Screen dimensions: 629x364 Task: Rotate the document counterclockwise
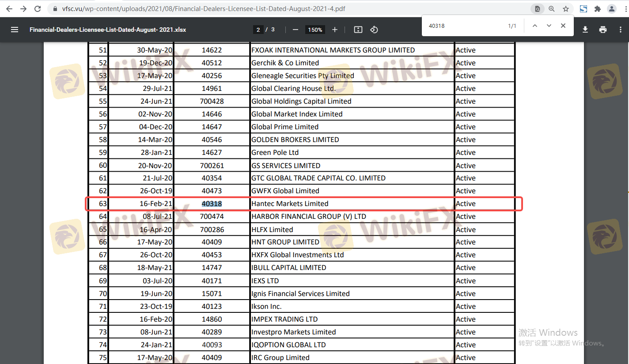pos(374,30)
